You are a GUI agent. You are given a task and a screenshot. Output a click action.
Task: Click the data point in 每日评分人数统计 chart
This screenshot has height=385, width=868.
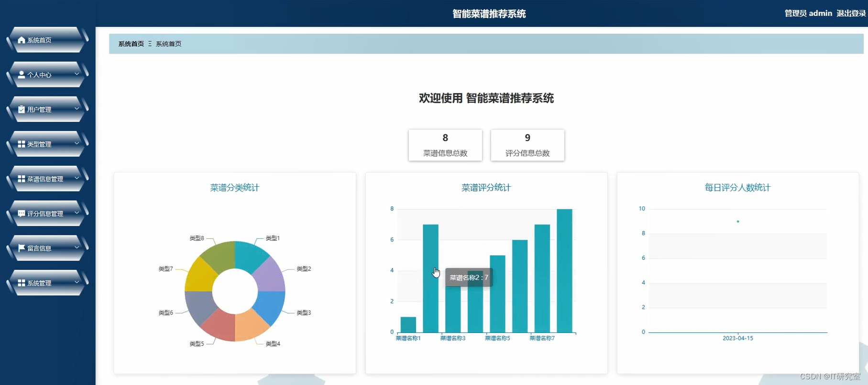pyautogui.click(x=738, y=222)
